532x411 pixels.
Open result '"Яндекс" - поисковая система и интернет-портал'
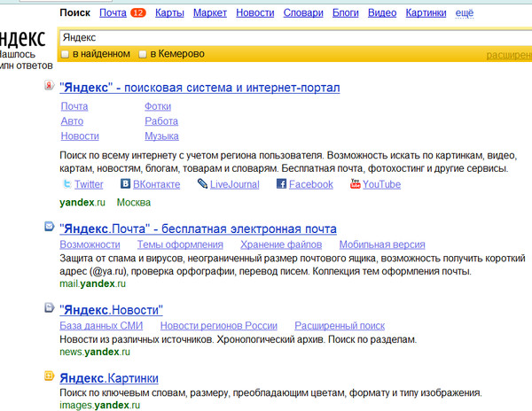[x=199, y=88]
